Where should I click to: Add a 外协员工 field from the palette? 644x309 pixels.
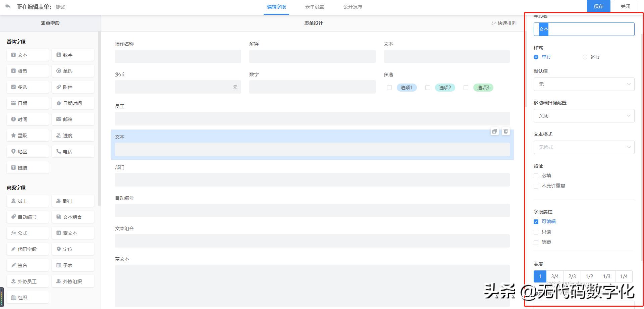tap(28, 281)
